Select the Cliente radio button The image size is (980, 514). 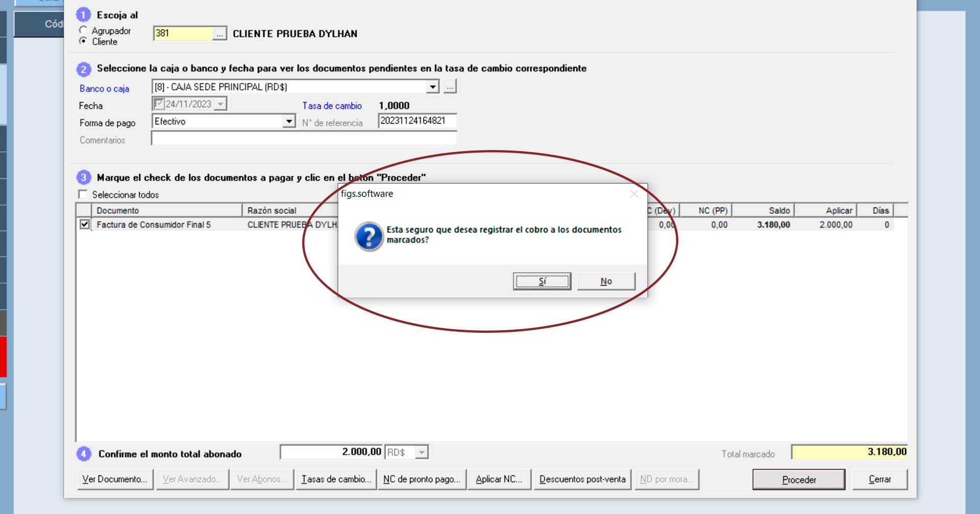(x=83, y=41)
